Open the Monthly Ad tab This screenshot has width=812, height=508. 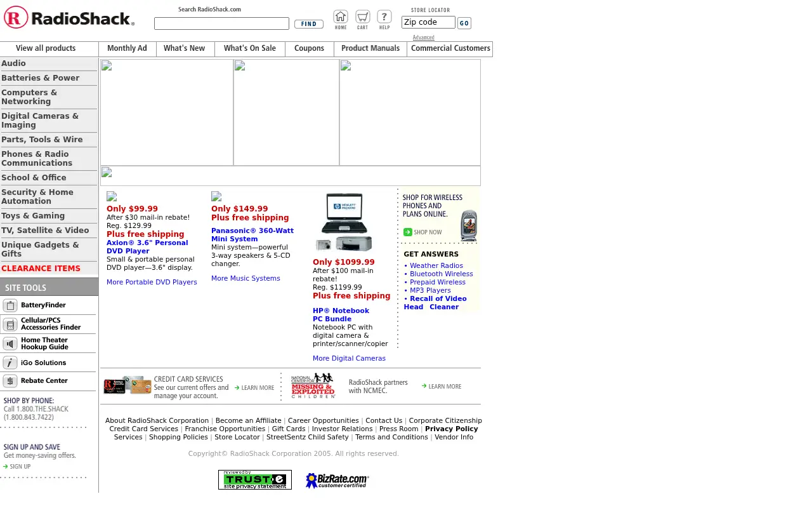point(127,49)
